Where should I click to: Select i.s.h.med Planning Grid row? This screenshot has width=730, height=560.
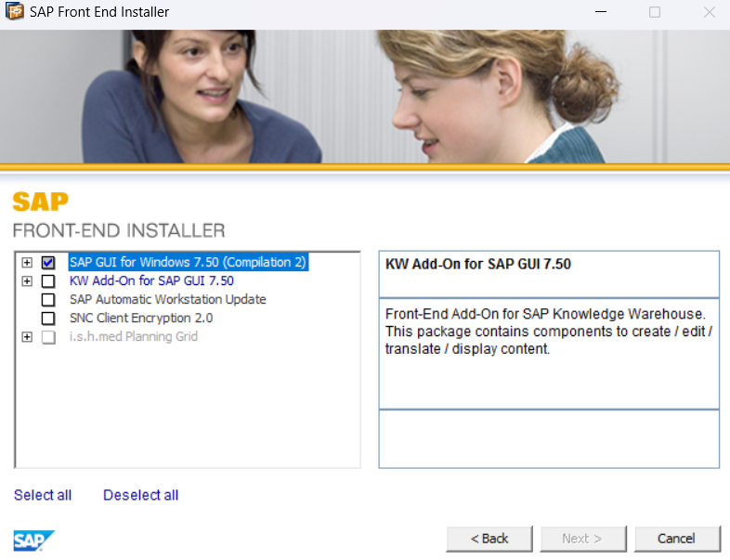134,336
